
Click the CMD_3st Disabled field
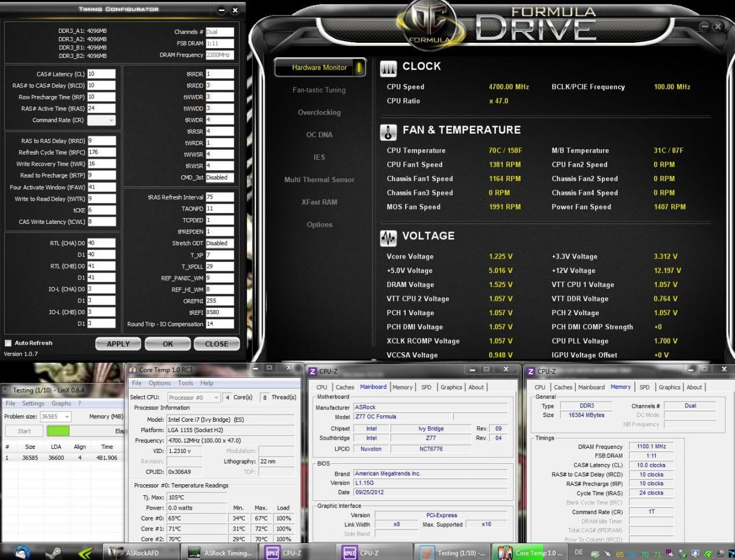point(220,178)
